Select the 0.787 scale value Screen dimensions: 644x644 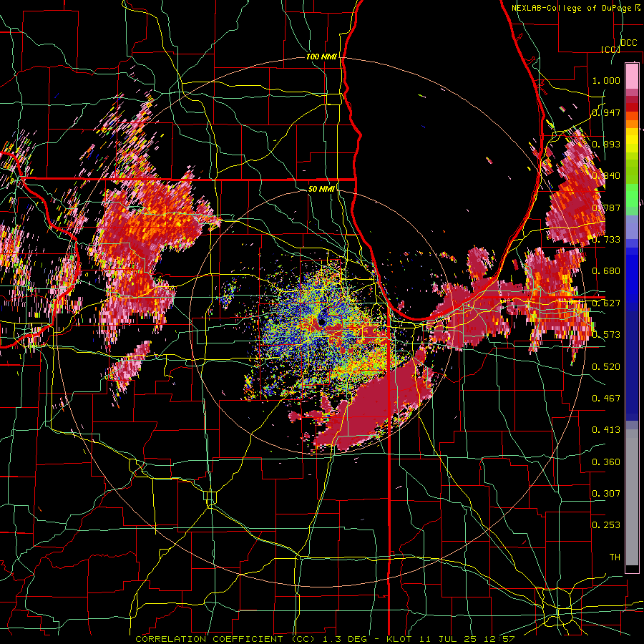[606, 208]
